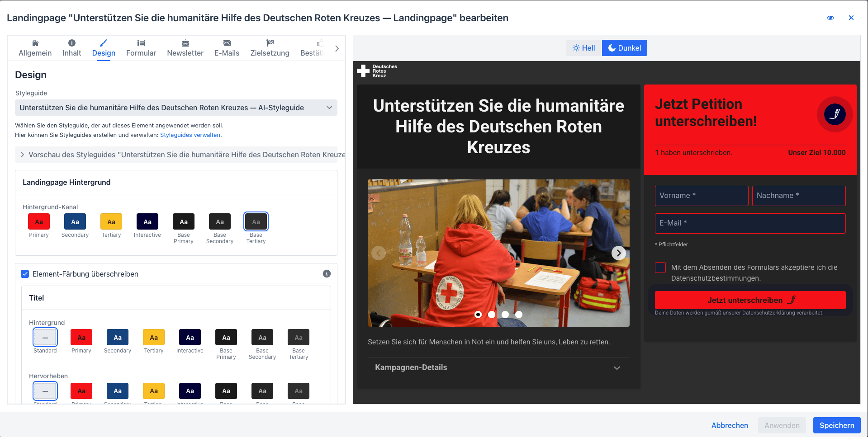The height and width of the screenshot is (437, 868).
Task: Click Abbrechen to cancel editing
Action: click(730, 425)
